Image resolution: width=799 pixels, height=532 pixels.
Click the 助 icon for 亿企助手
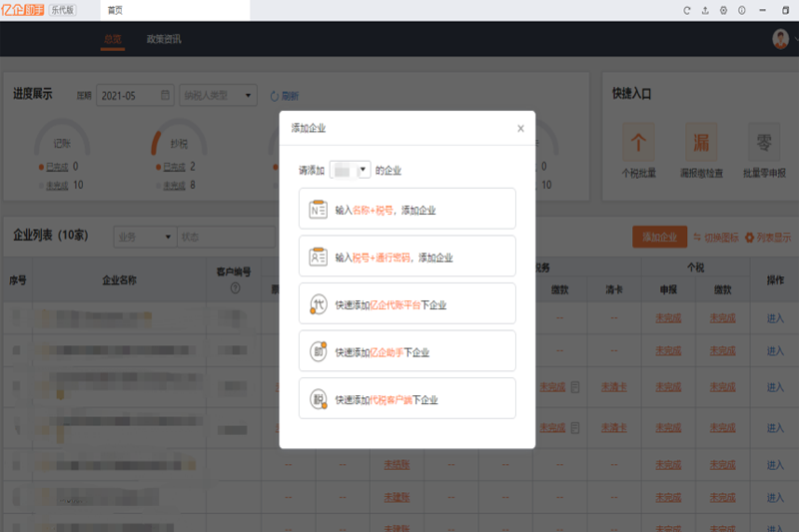click(x=318, y=351)
